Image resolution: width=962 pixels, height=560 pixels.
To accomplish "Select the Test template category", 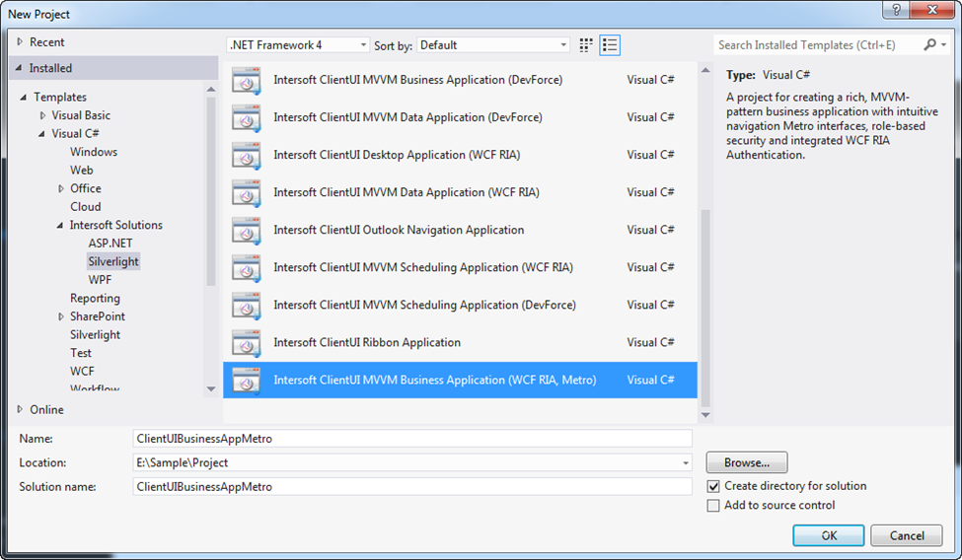I will click(80, 353).
